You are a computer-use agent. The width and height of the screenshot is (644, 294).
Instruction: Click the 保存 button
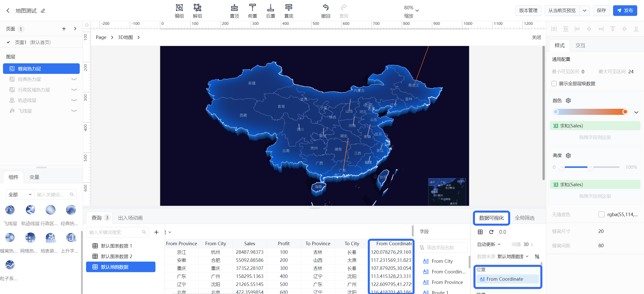click(601, 11)
